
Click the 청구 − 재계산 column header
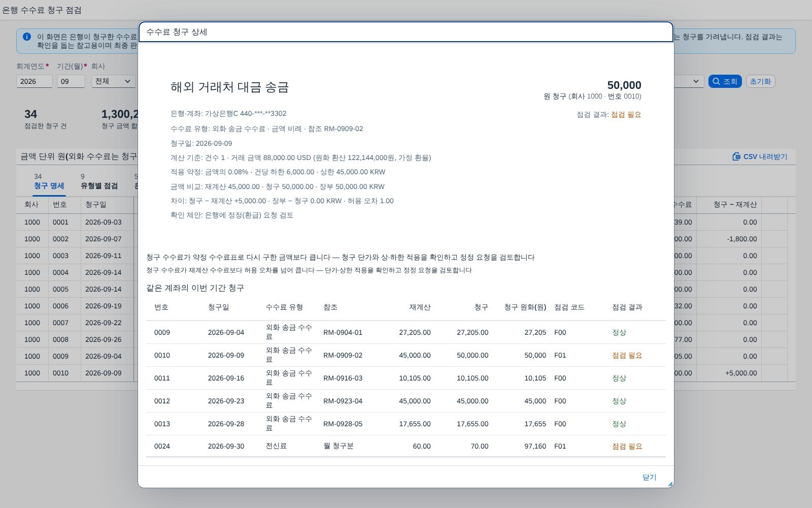(735, 204)
